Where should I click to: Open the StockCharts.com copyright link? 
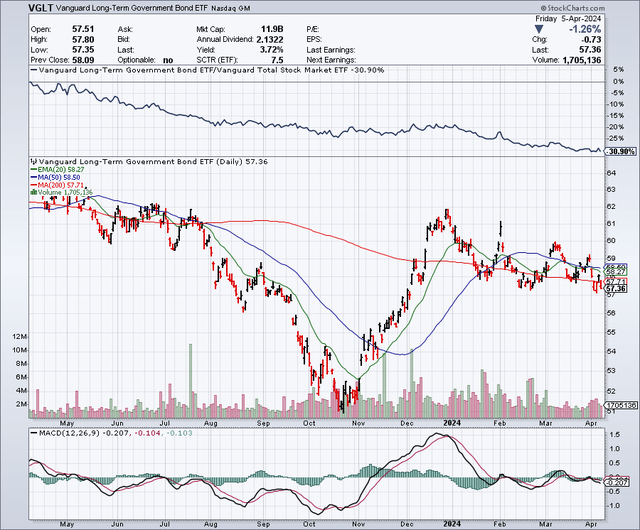tap(573, 9)
